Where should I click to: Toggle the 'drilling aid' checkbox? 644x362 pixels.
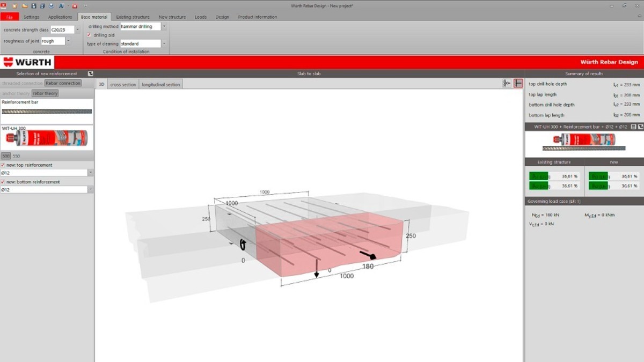click(x=89, y=35)
